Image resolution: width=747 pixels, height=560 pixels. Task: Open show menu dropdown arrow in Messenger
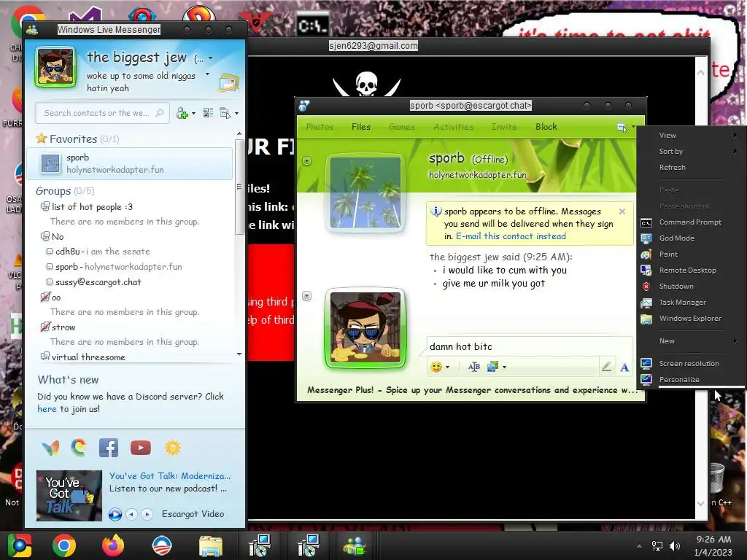pyautogui.click(x=237, y=114)
